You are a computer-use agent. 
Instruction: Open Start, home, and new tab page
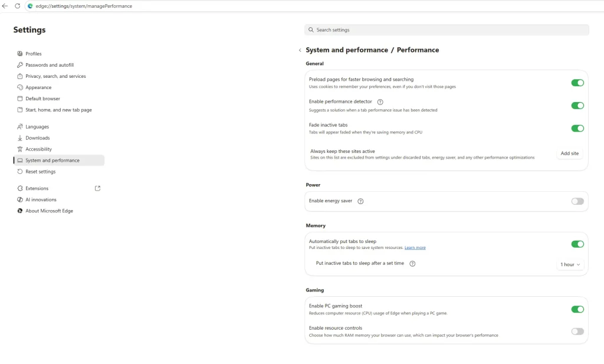pos(58,110)
